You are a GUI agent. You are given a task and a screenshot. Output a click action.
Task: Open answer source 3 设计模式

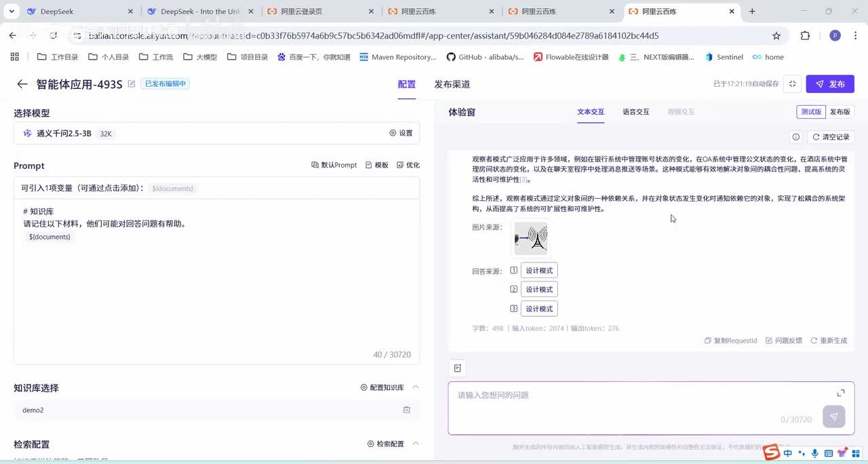click(539, 309)
